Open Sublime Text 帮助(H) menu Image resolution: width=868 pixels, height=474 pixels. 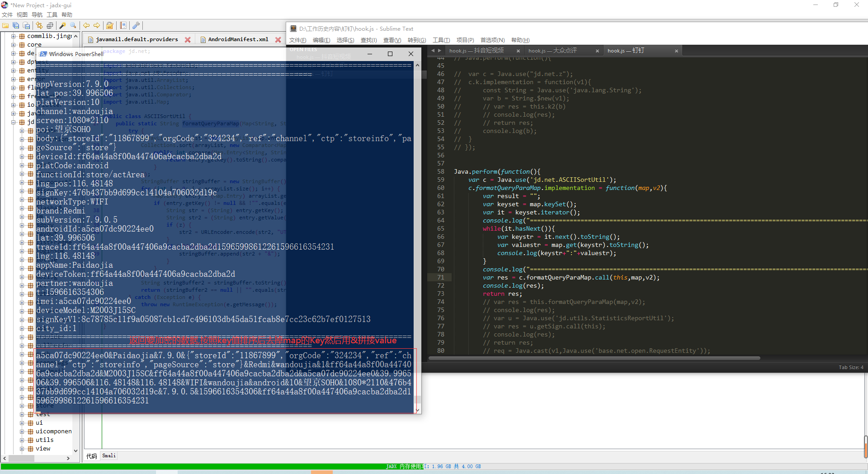click(520, 40)
